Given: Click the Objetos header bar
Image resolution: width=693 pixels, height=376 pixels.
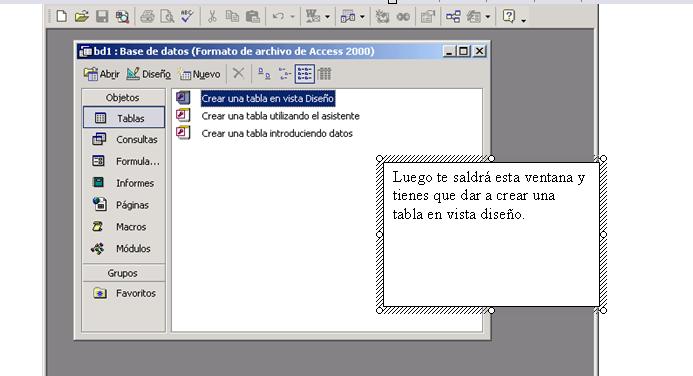Looking at the screenshot, I should click(x=123, y=97).
